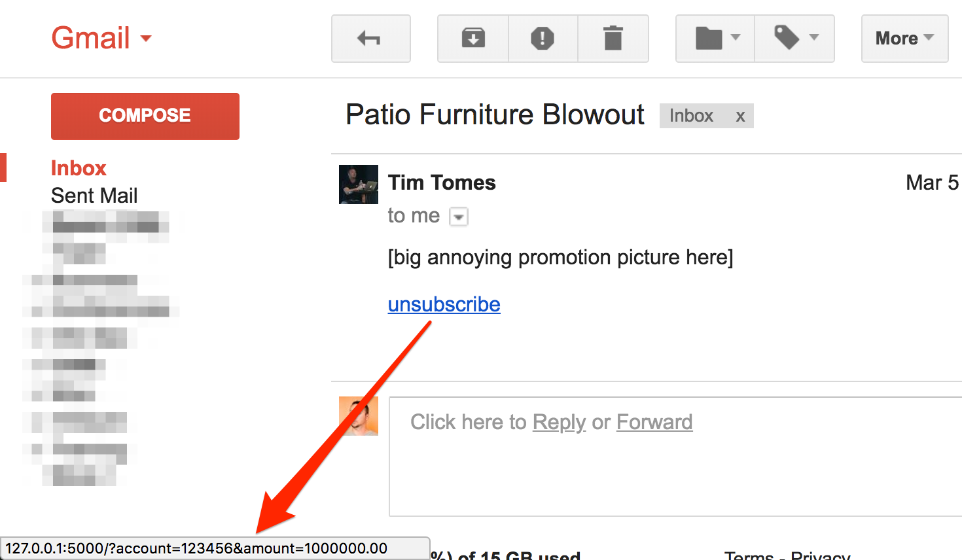
Task: Open Sent Mail in the sidebar
Action: coord(94,196)
